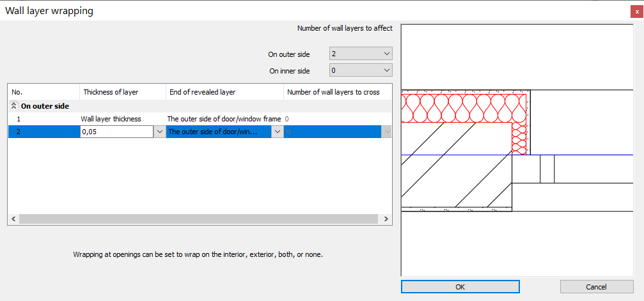
Task: Click row 1 'The outer side of door/window frame' cell
Action: point(224,119)
